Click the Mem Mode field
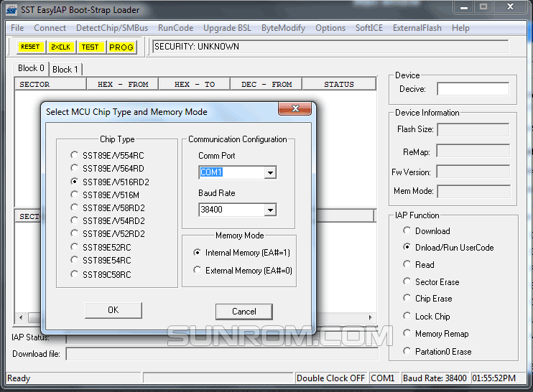The image size is (533, 392). pyautogui.click(x=474, y=191)
